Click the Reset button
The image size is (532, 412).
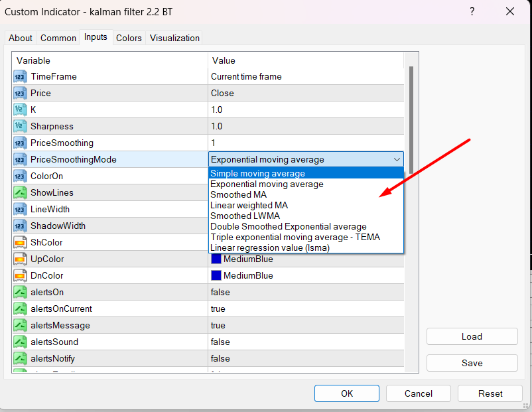point(490,393)
